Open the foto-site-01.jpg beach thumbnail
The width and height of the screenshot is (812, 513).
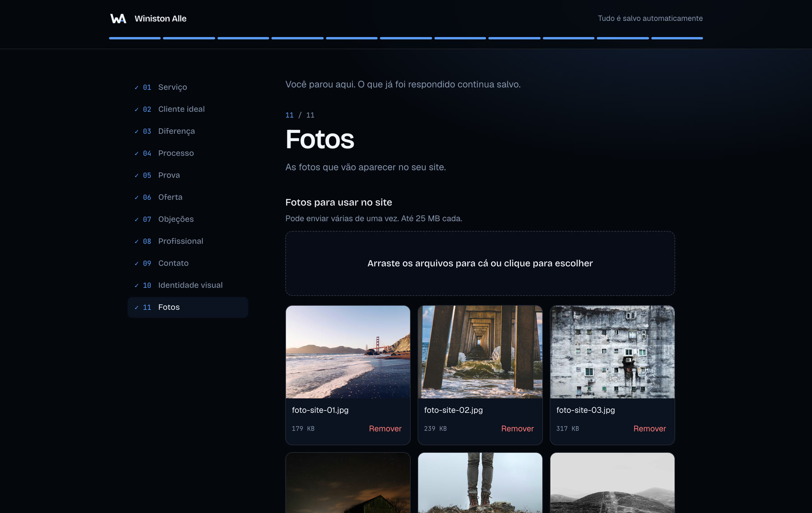click(x=348, y=352)
